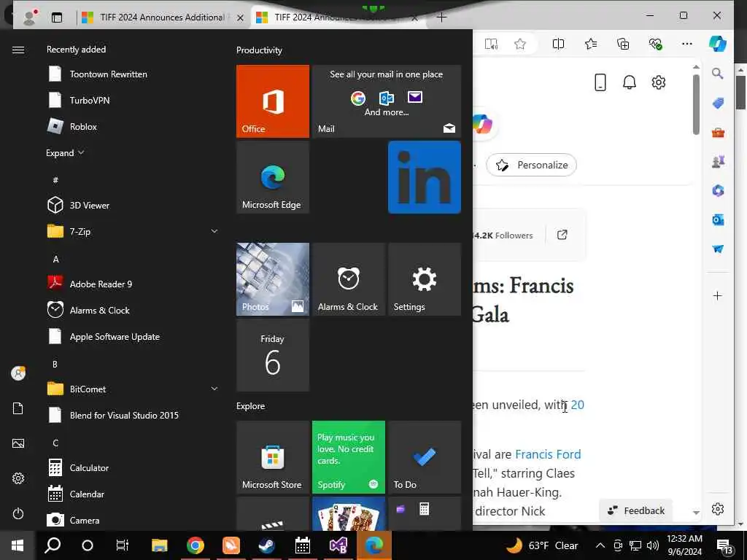The width and height of the screenshot is (747, 560).
Task: Open the LinkedIn tile
Action: coord(425,177)
